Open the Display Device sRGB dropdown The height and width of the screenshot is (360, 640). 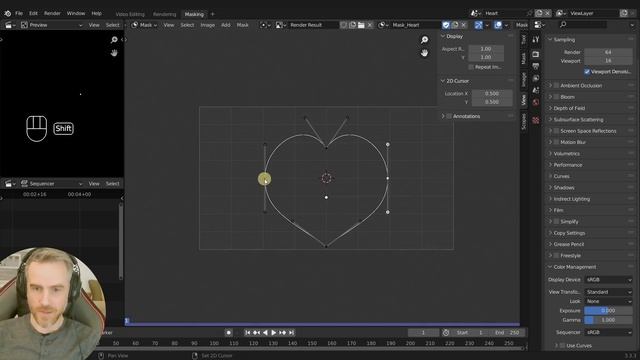609,280
